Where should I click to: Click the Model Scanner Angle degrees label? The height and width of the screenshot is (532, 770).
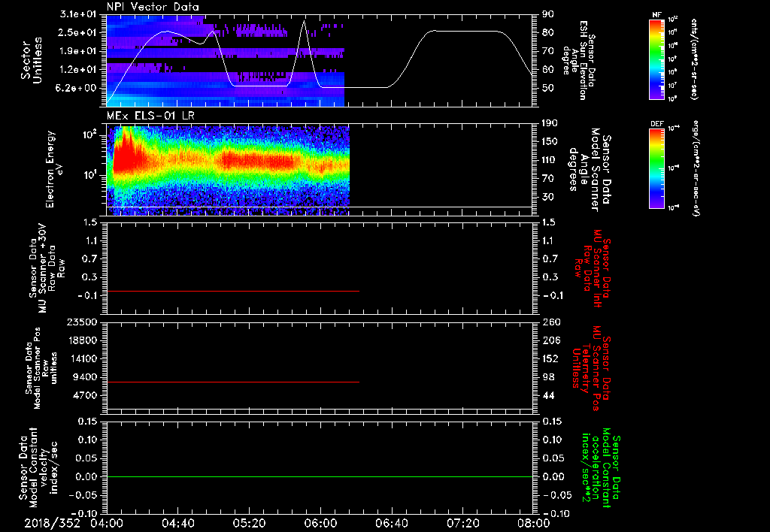pyautogui.click(x=590, y=170)
